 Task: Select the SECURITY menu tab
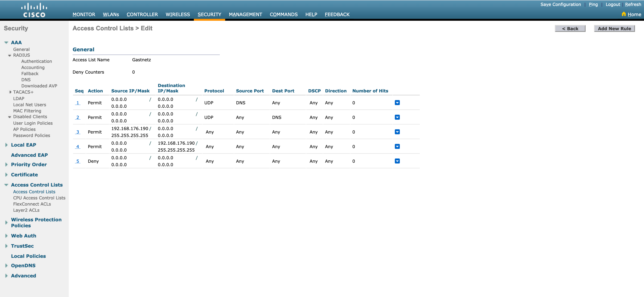tap(209, 14)
